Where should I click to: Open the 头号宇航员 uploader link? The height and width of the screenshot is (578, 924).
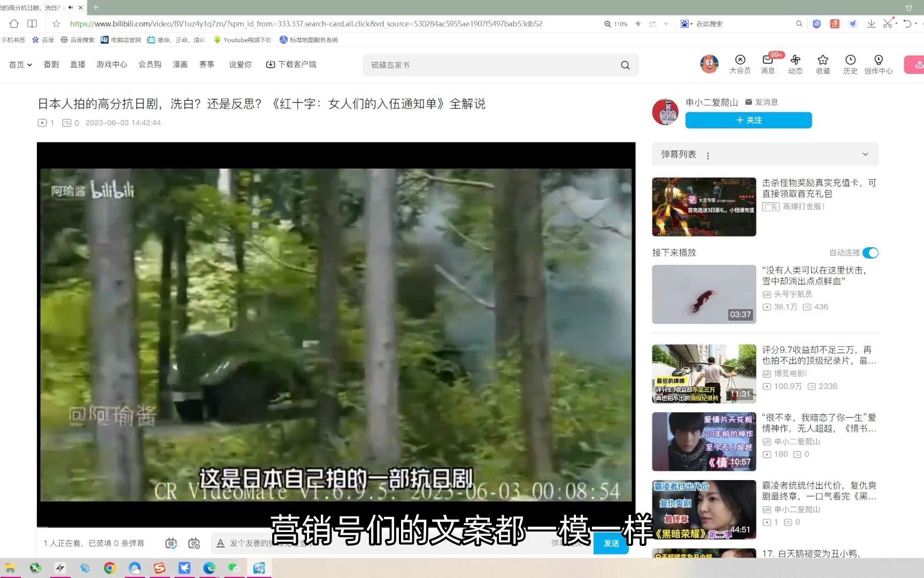point(793,294)
